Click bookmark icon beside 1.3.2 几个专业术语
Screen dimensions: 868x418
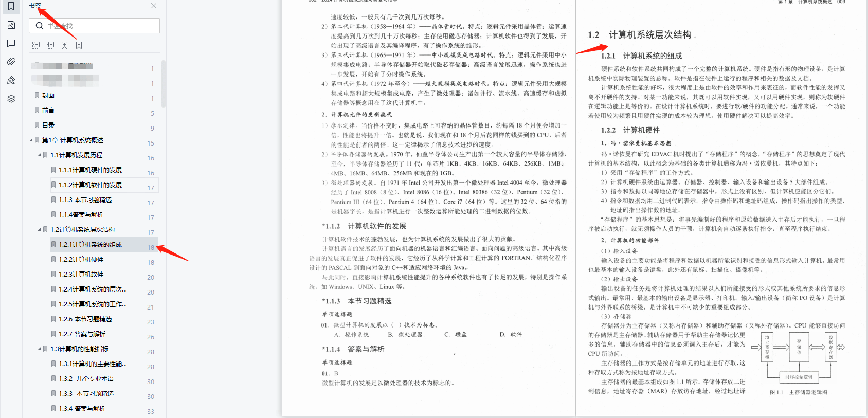pos(53,378)
